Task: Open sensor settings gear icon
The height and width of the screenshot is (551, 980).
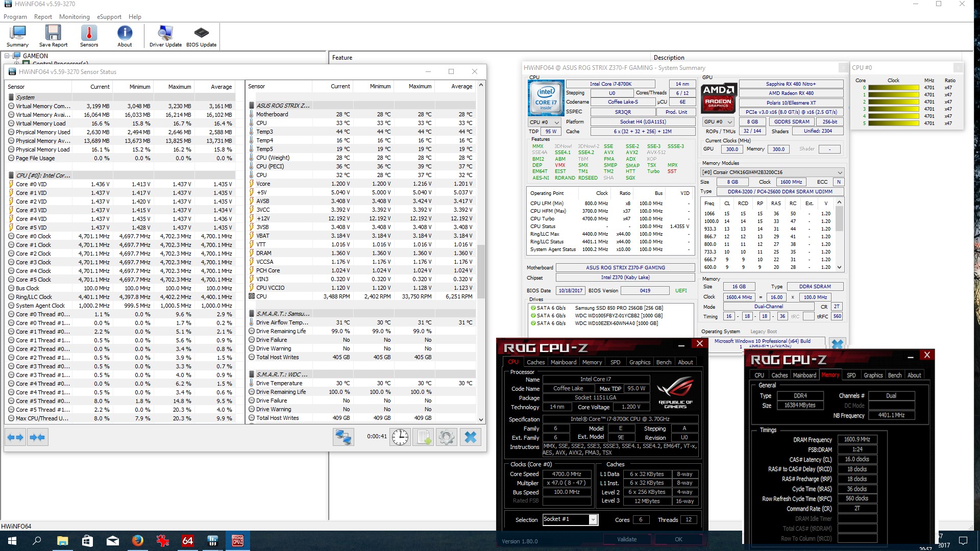Action: point(447,437)
